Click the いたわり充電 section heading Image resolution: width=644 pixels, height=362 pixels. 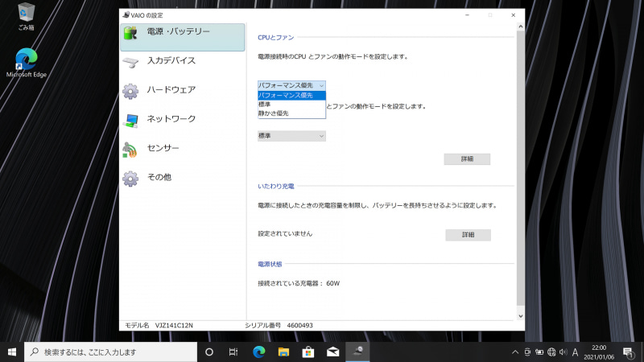(275, 187)
